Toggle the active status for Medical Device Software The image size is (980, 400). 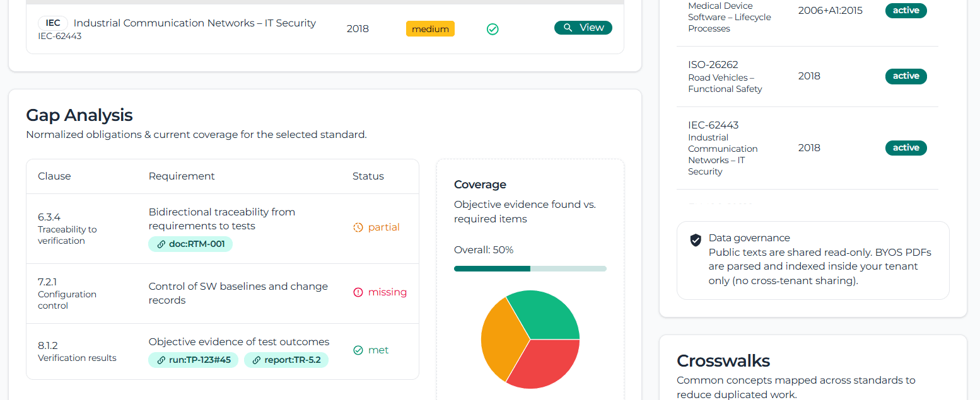click(x=906, y=10)
